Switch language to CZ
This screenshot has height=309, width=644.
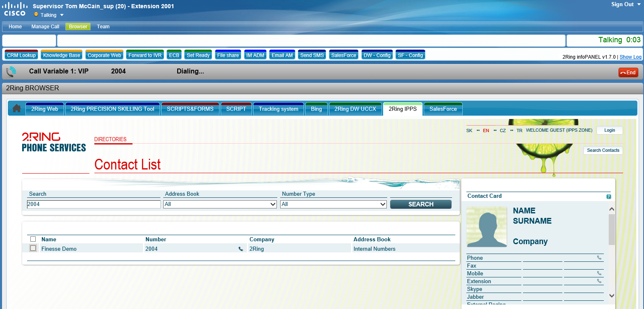click(x=502, y=130)
